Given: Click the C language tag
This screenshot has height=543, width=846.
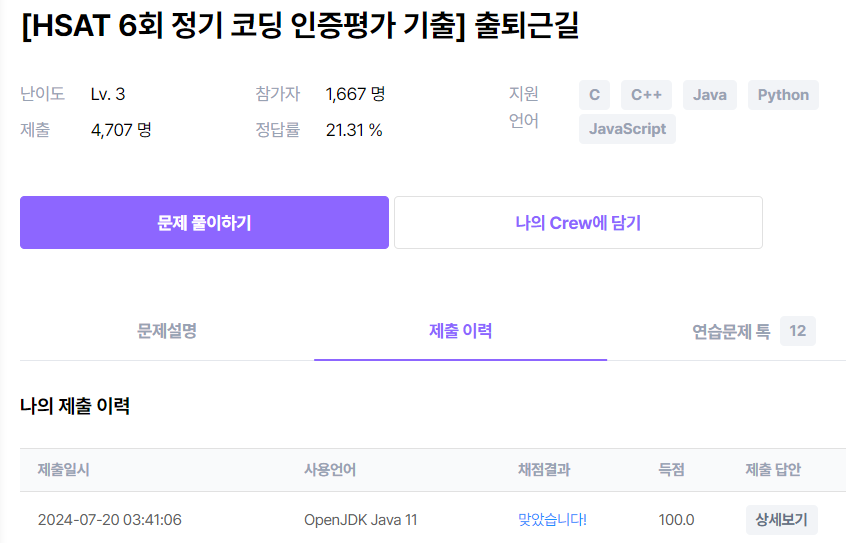Looking at the screenshot, I should (594, 95).
